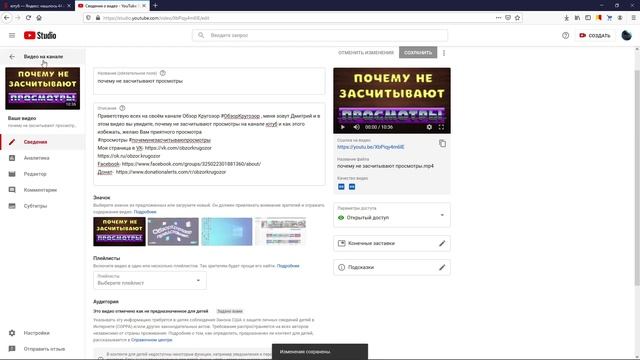Viewport: 640px width, 360px height.
Task: Go back in the browser
Action: (7, 18)
